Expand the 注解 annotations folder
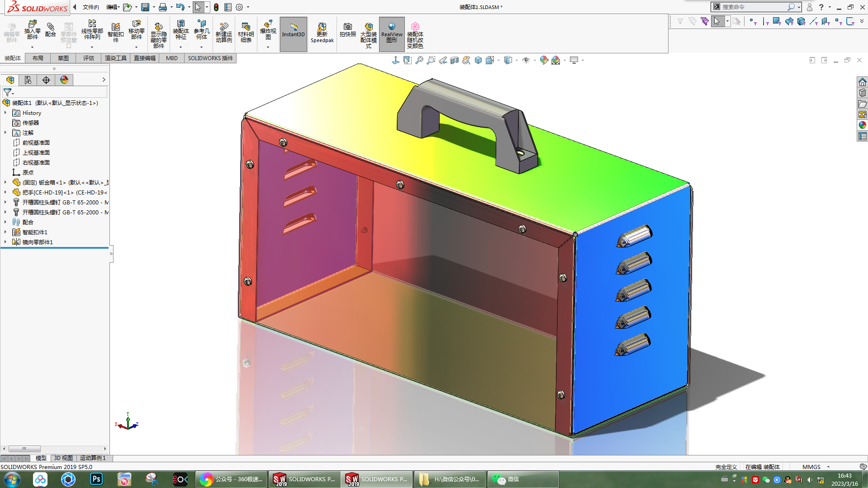The height and width of the screenshot is (488, 868). (x=5, y=133)
